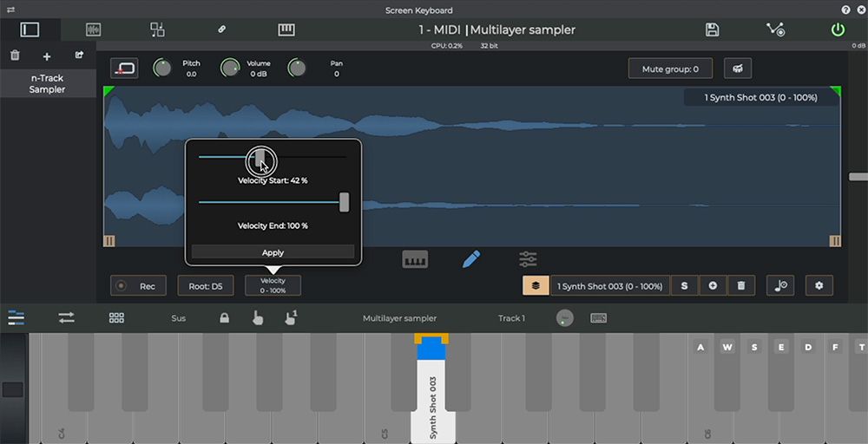Toggle the orange layers button

click(x=536, y=286)
